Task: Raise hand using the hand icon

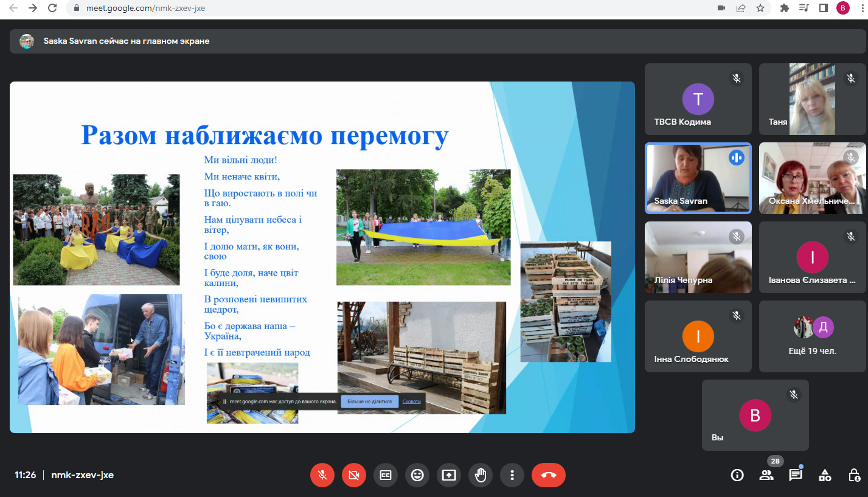Action: click(x=481, y=475)
